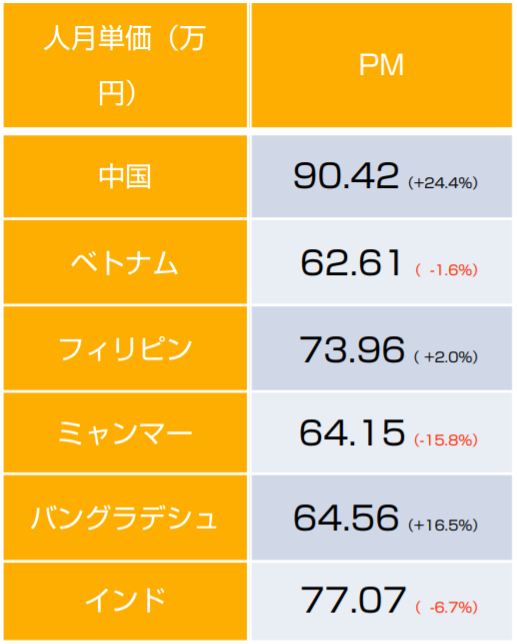Viewport: 517px width, 644px height.
Task: Click the +24.4% change figure
Action: point(443,183)
